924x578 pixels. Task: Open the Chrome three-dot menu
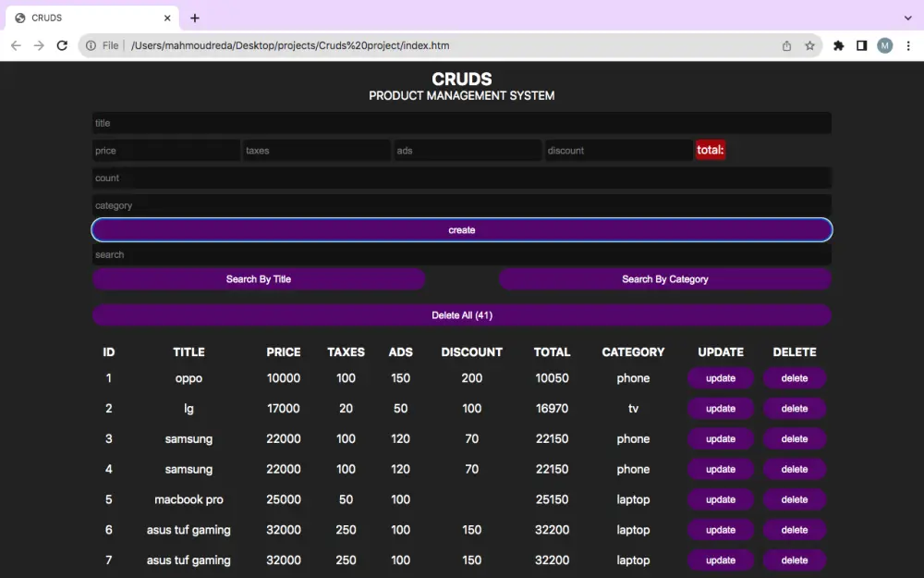pyautogui.click(x=910, y=44)
